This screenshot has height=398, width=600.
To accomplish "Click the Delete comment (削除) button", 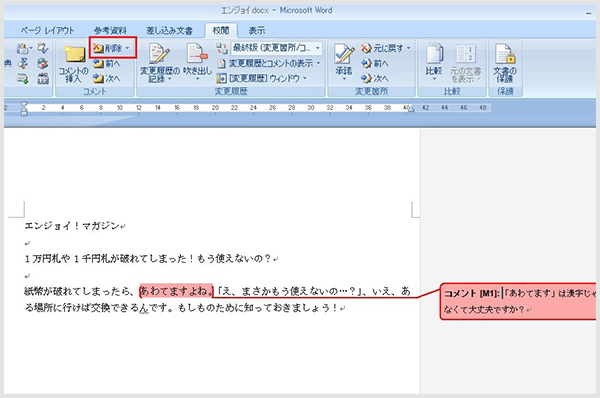I will coord(108,48).
